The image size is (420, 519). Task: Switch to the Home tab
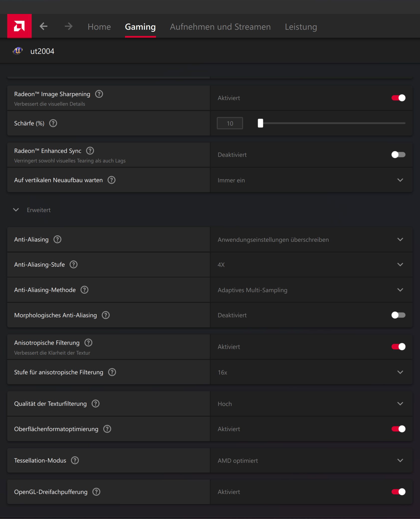click(x=99, y=27)
